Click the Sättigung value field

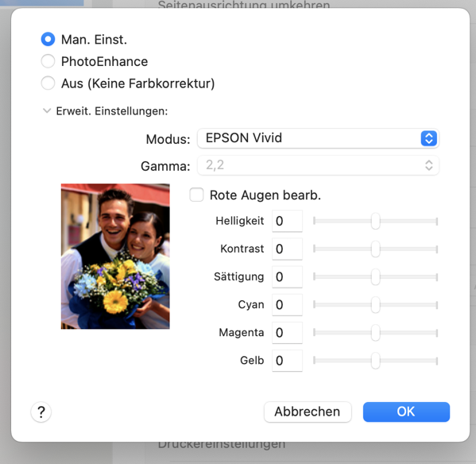point(287,276)
